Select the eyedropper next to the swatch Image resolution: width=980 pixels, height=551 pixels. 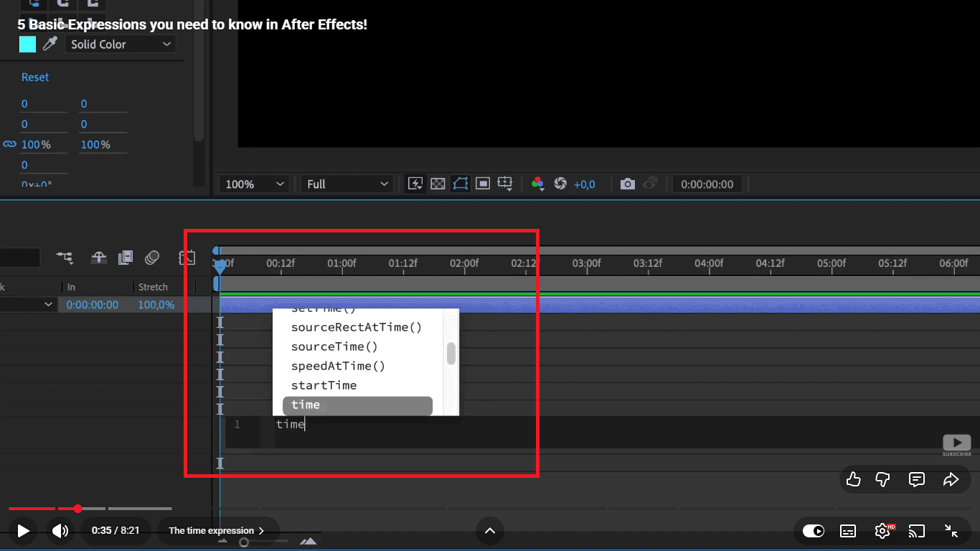click(50, 44)
